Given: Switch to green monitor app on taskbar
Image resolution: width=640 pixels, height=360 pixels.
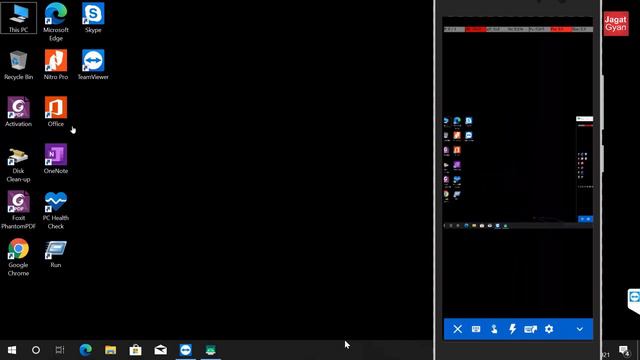Looking at the screenshot, I should click(x=211, y=350).
